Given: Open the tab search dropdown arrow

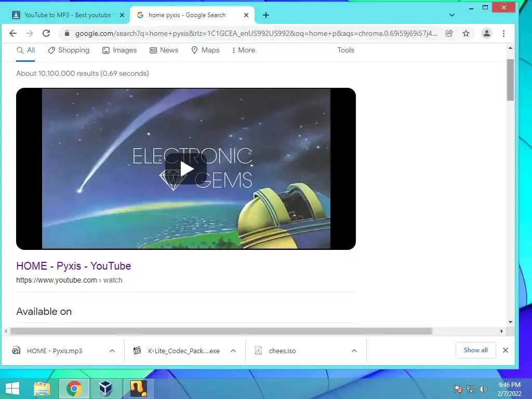Looking at the screenshot, I should pos(451,15).
